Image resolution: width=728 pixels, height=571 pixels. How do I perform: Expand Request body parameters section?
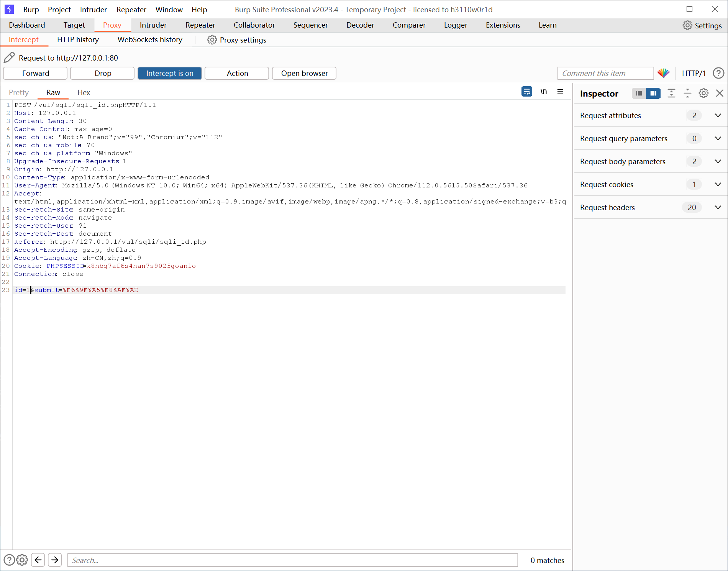[x=718, y=161]
